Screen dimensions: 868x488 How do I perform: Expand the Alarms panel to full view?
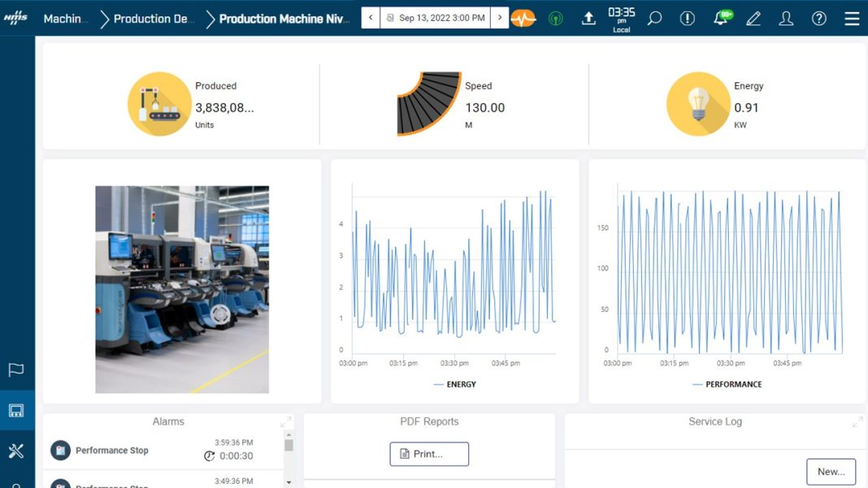(286, 421)
